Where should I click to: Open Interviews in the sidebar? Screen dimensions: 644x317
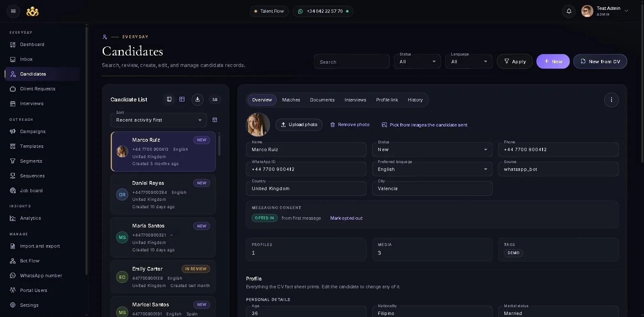click(42, 103)
